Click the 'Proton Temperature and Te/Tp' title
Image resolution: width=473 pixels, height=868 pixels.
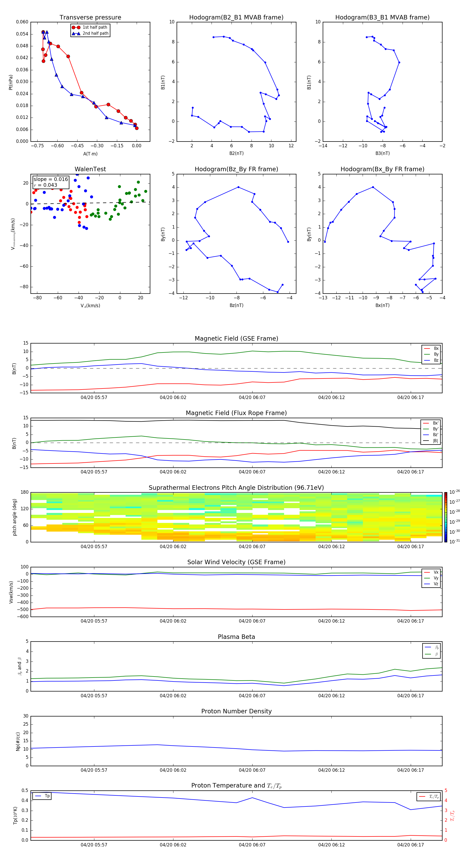(x=236, y=786)
